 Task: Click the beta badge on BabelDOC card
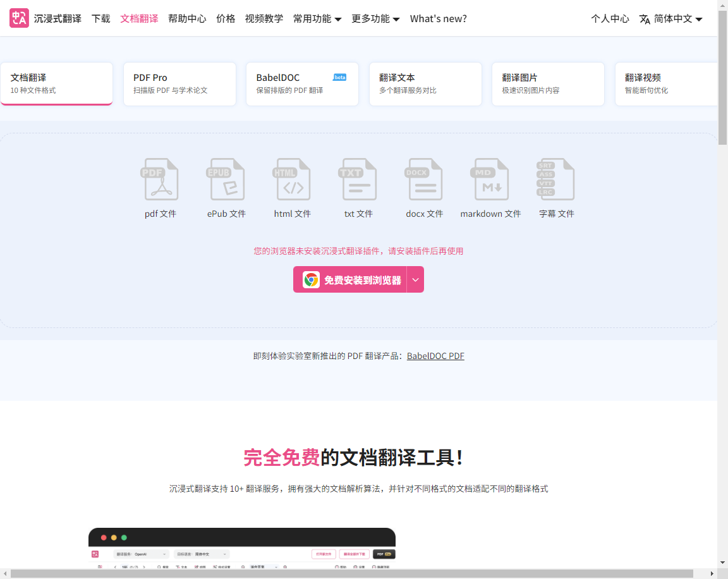click(340, 77)
